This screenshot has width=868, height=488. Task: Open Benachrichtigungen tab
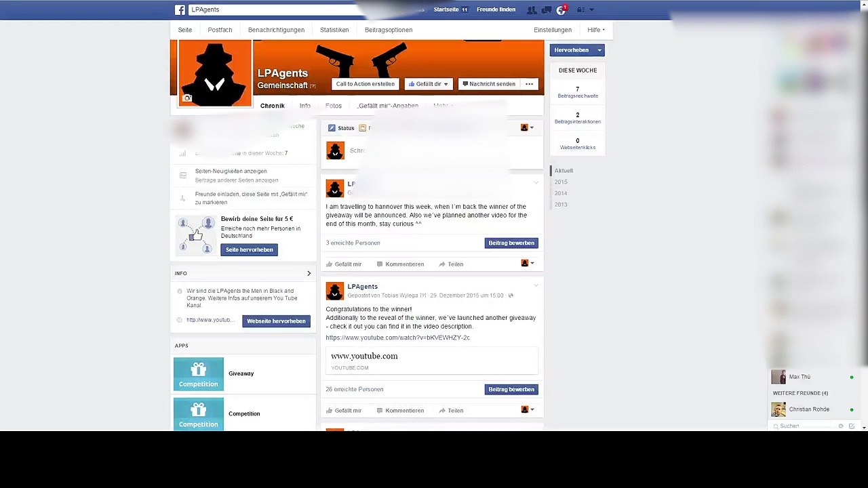tap(276, 30)
